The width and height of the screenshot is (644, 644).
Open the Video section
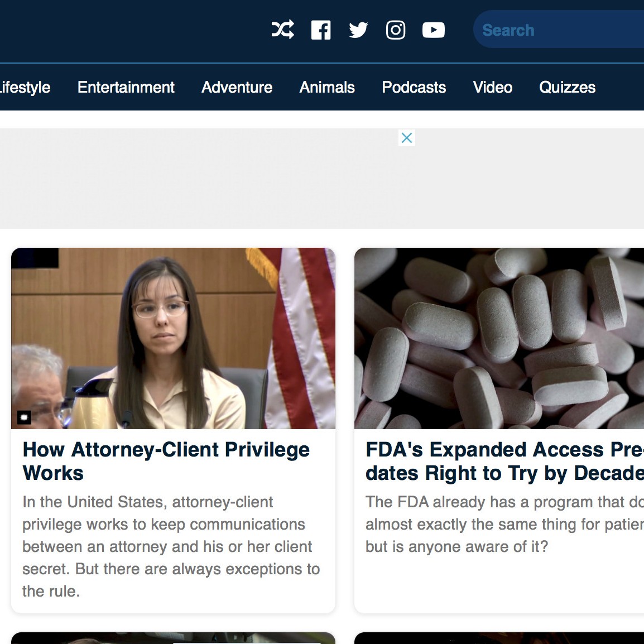click(492, 87)
